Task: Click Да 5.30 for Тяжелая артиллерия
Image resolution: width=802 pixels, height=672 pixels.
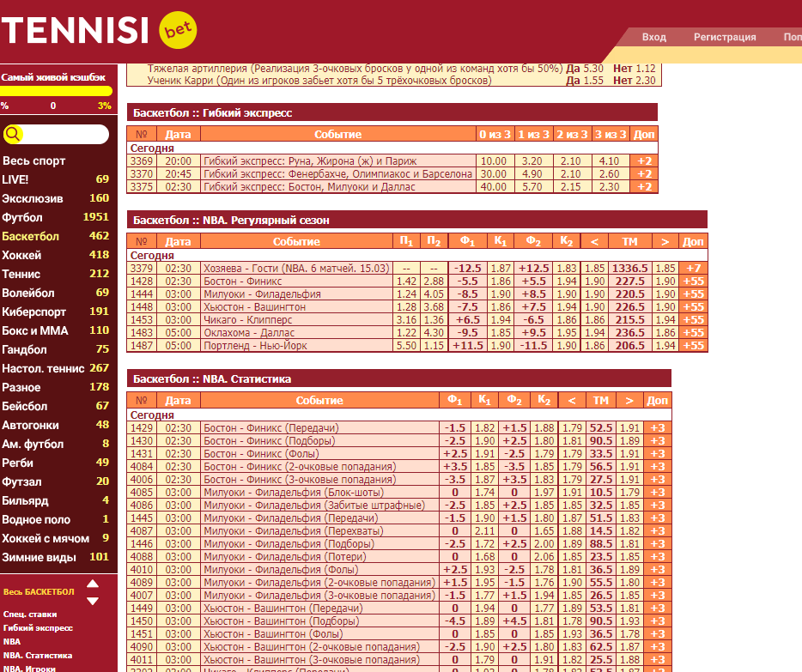Action: point(585,69)
